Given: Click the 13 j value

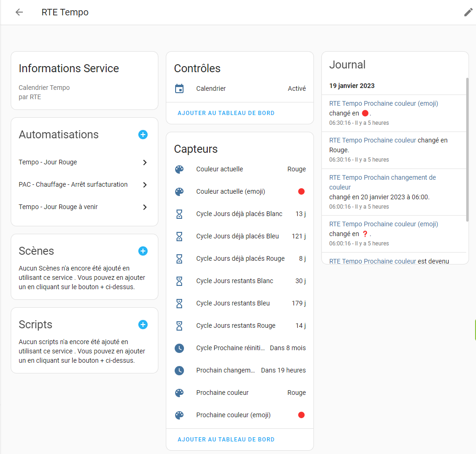Looking at the screenshot, I should (300, 214).
